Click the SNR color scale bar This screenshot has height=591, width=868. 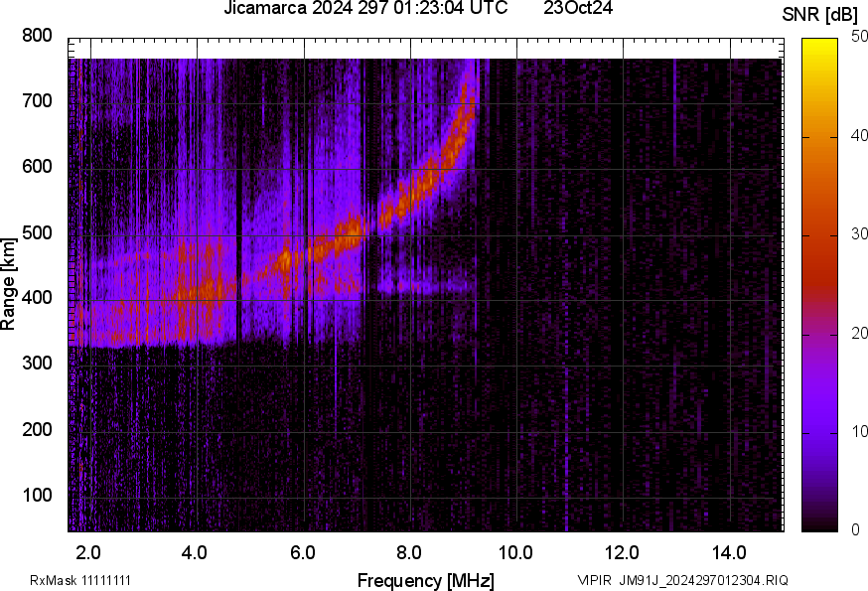click(x=820, y=285)
